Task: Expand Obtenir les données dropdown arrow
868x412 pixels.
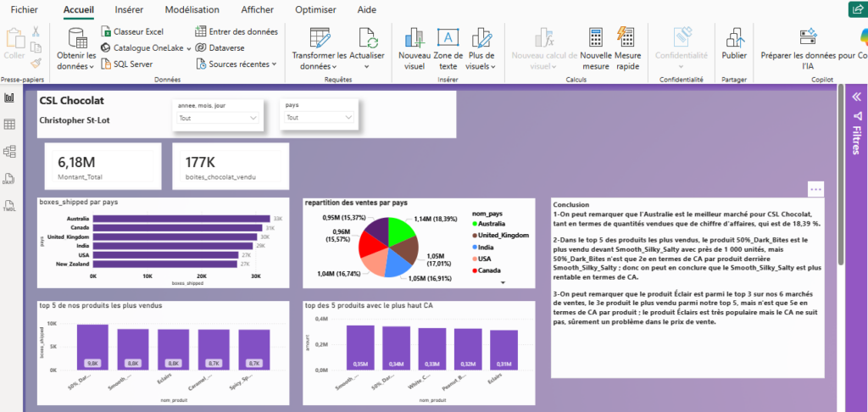Action: (91, 67)
